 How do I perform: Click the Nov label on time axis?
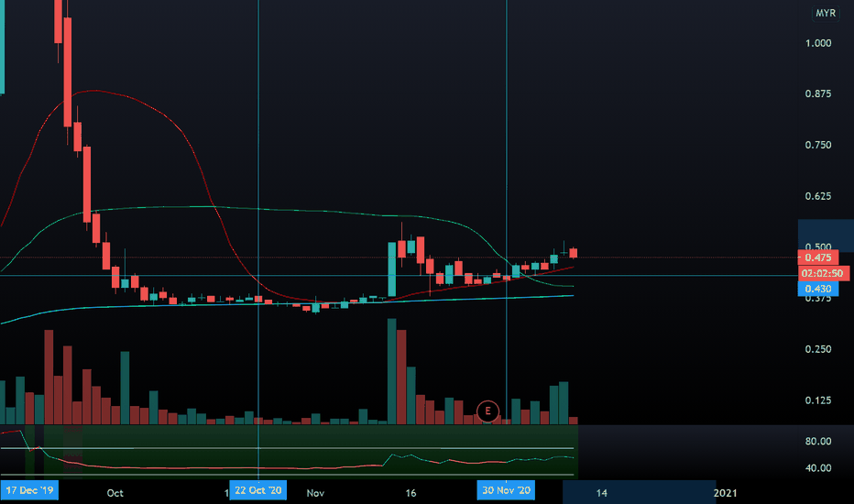[x=315, y=493]
